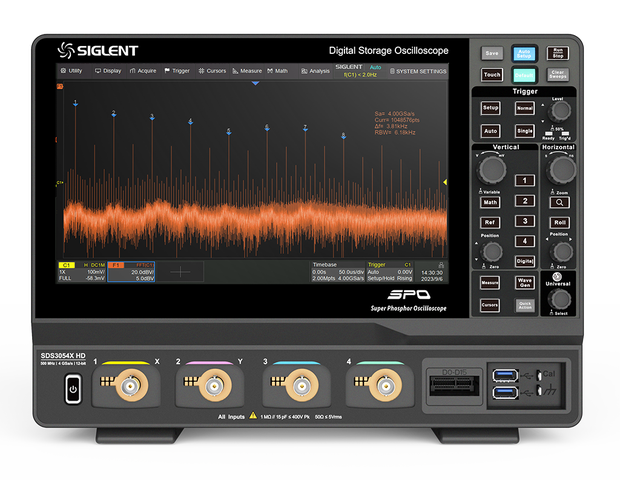This screenshot has height=480, width=620.
Task: Push the Wave Gen button
Action: [525, 283]
